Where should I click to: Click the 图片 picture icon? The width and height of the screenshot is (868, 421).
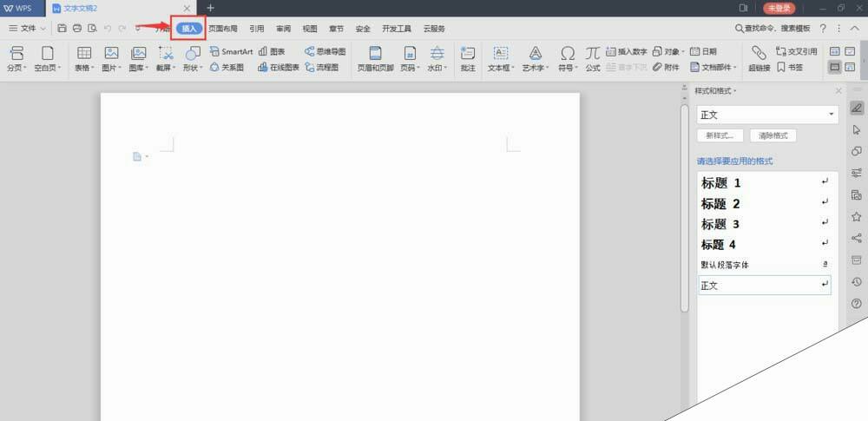click(x=112, y=53)
